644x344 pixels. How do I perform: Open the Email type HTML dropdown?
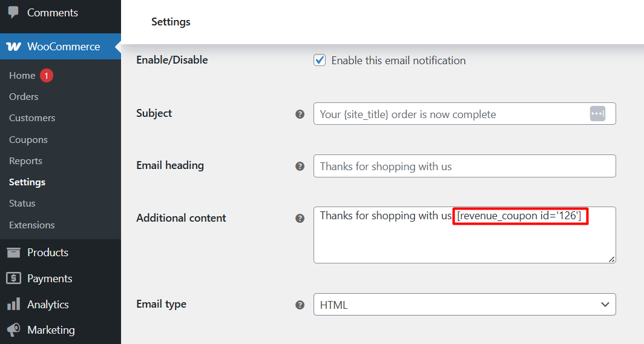(464, 305)
